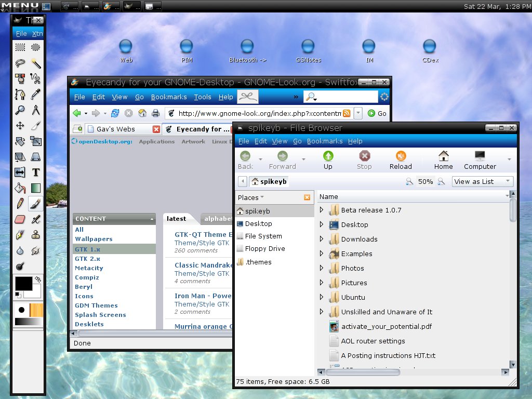The width and height of the screenshot is (532, 399).
Task: Open the Bookmarks menu in File Browser
Action: (325, 141)
